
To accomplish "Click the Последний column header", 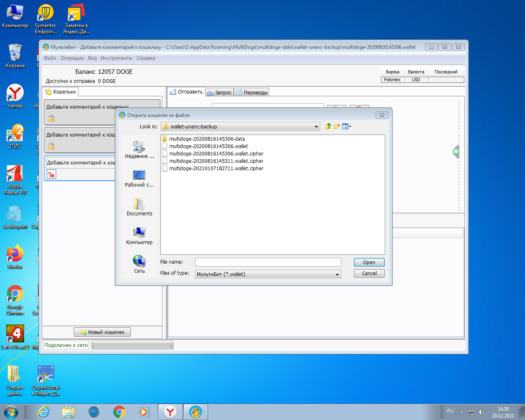I will coord(446,72).
